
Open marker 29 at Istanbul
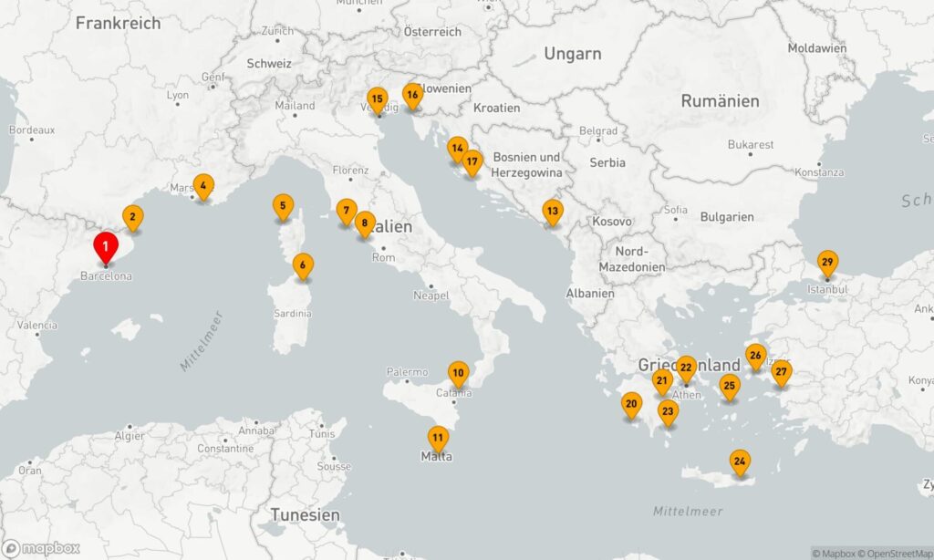coord(827,263)
